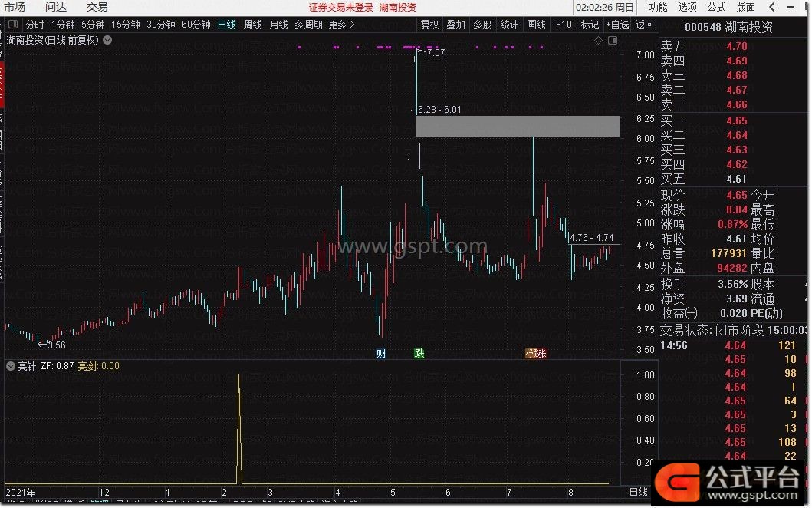Click the 现价 value 4.65
The height and width of the screenshot is (508, 812).
(x=736, y=196)
